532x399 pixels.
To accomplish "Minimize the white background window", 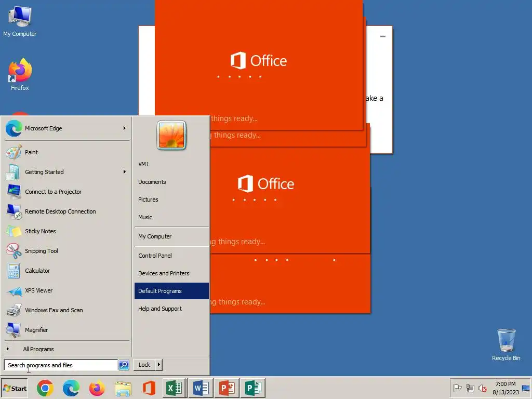I will coord(383,36).
